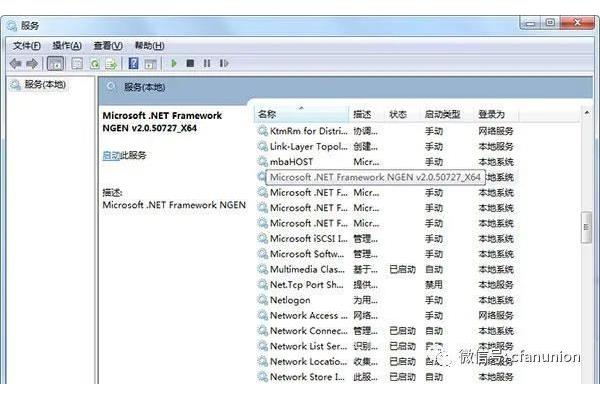This screenshot has width=600, height=400.
Task: Sort by the 描述 column header
Action: [366, 114]
